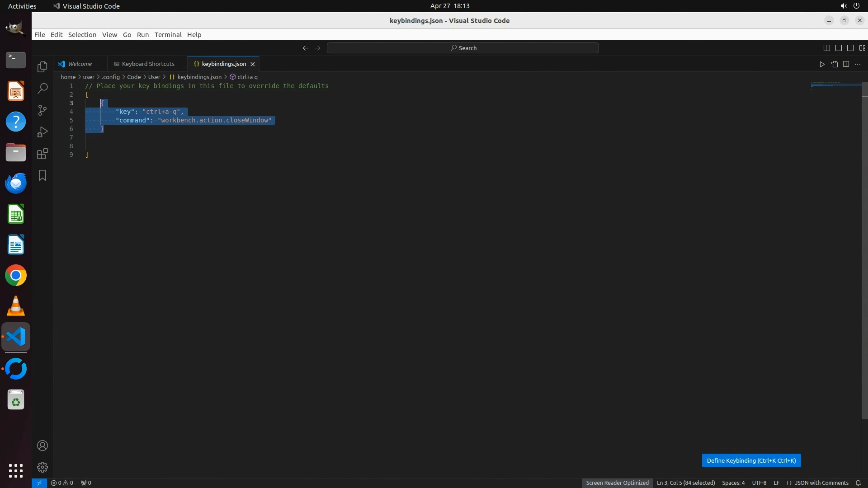Open the Accounts menu icon
The height and width of the screenshot is (488, 868).
point(42,446)
